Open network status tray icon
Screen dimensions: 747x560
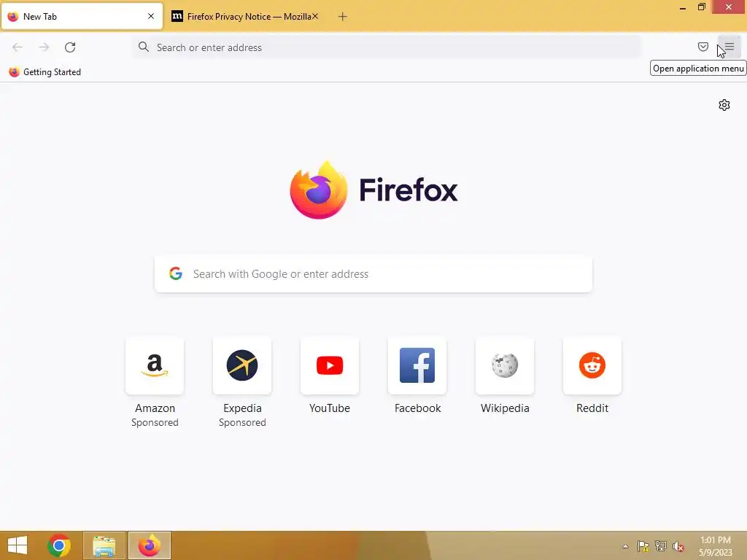pos(661,546)
